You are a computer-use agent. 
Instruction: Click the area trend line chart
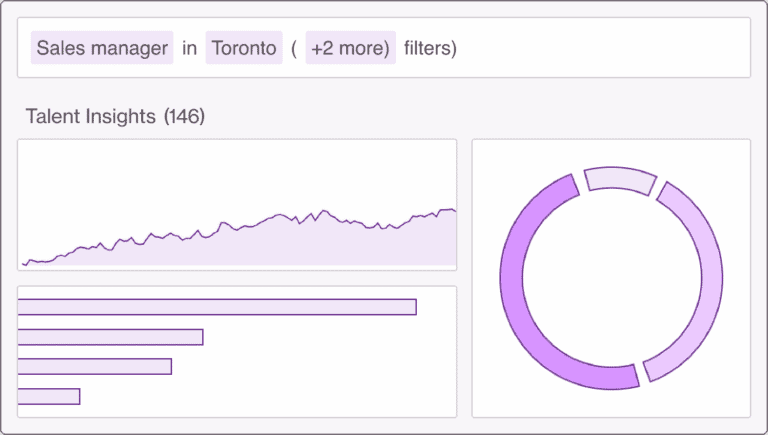[237, 205]
